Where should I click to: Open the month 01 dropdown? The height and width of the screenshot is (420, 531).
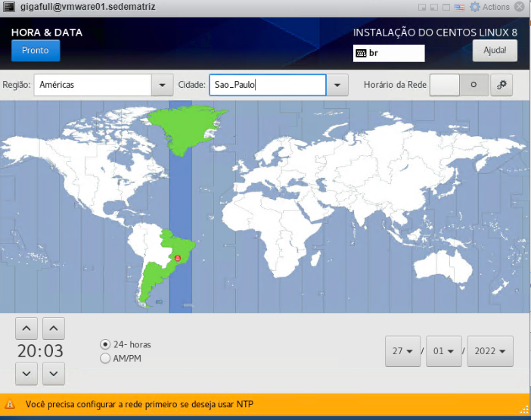[443, 351]
